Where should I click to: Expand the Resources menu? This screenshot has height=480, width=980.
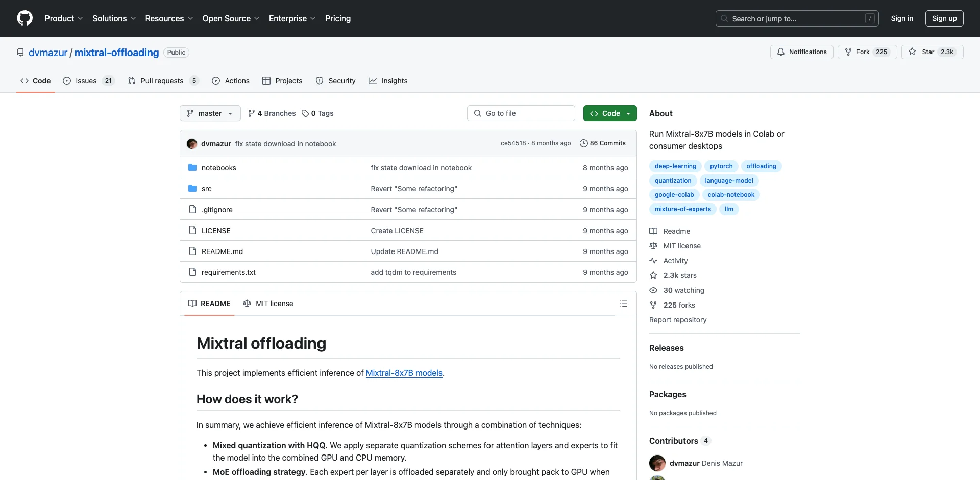(x=169, y=18)
